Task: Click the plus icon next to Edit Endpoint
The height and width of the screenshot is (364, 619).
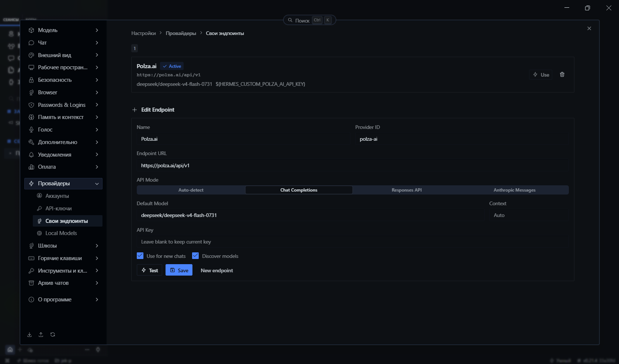Action: pos(135,110)
